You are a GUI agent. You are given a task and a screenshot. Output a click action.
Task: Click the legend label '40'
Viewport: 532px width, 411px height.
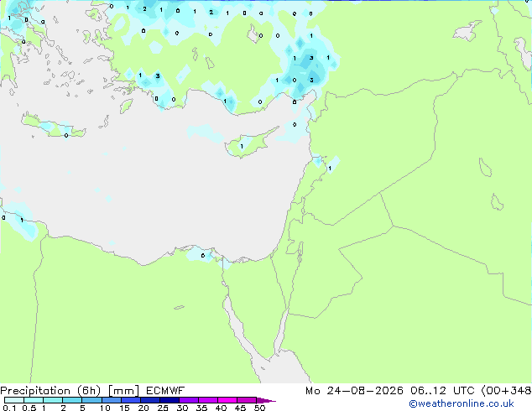click(x=221, y=408)
